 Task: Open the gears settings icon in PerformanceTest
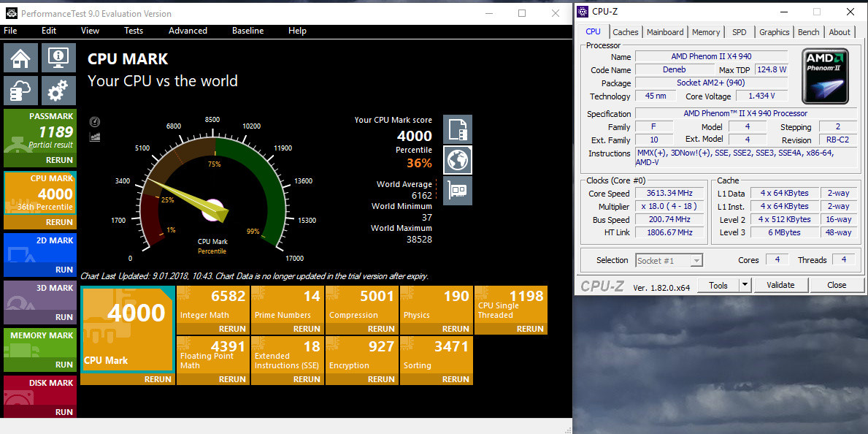pos(58,91)
